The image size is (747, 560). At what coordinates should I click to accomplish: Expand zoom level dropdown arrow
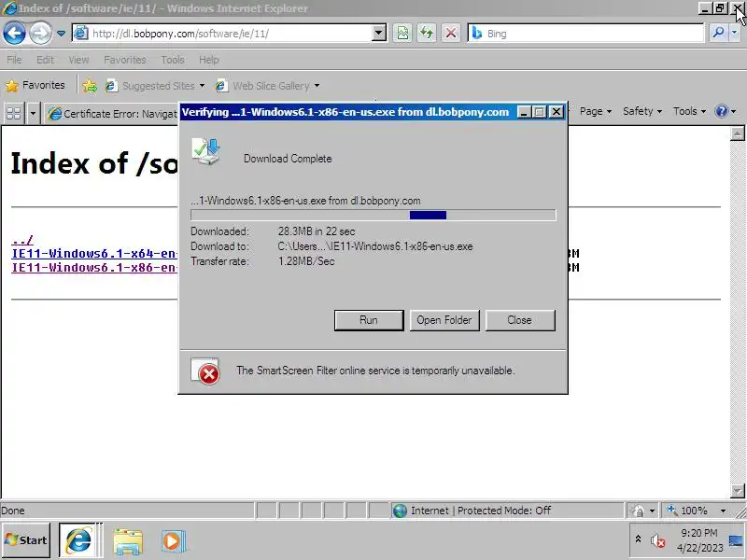click(x=723, y=511)
